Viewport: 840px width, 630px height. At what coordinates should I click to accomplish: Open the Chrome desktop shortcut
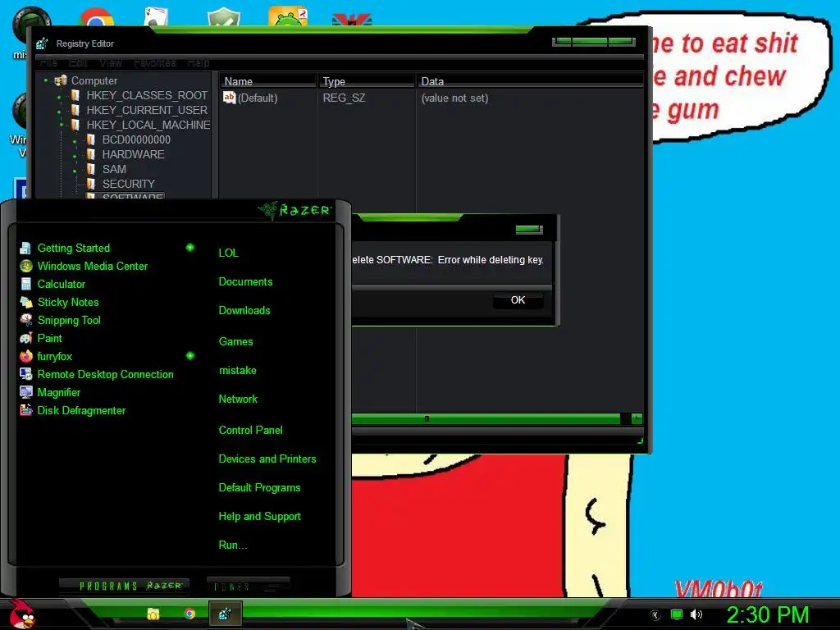97,18
